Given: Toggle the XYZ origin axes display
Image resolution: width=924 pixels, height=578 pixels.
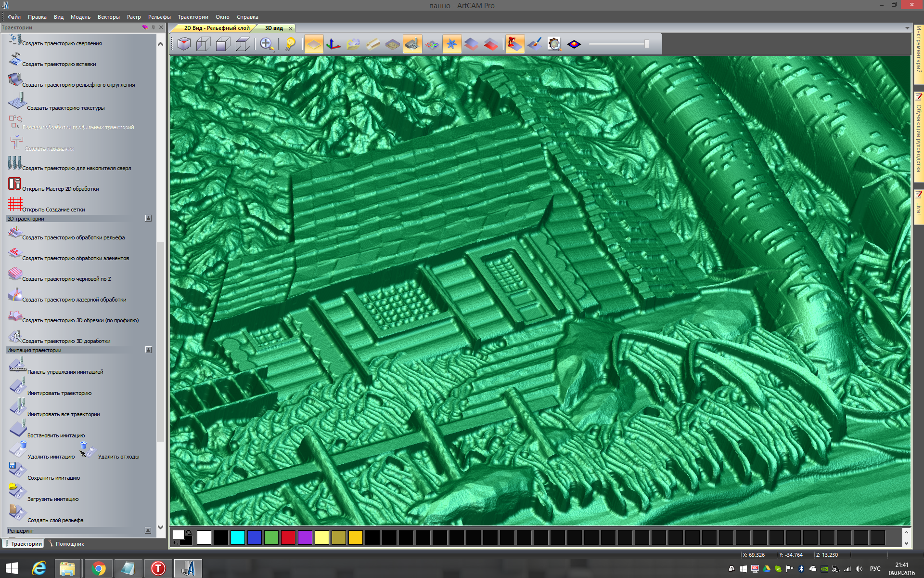Looking at the screenshot, I should tap(333, 44).
